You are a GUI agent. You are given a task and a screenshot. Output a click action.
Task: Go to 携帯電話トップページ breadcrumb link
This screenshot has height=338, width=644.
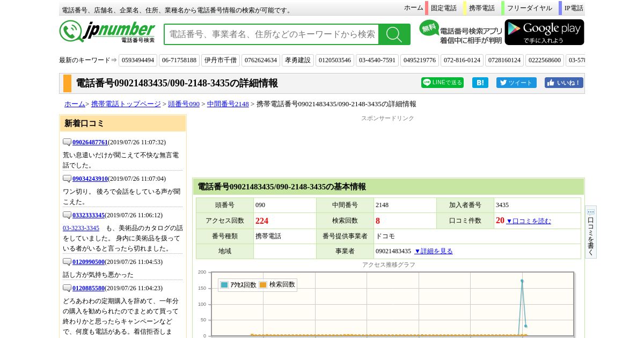coord(126,104)
